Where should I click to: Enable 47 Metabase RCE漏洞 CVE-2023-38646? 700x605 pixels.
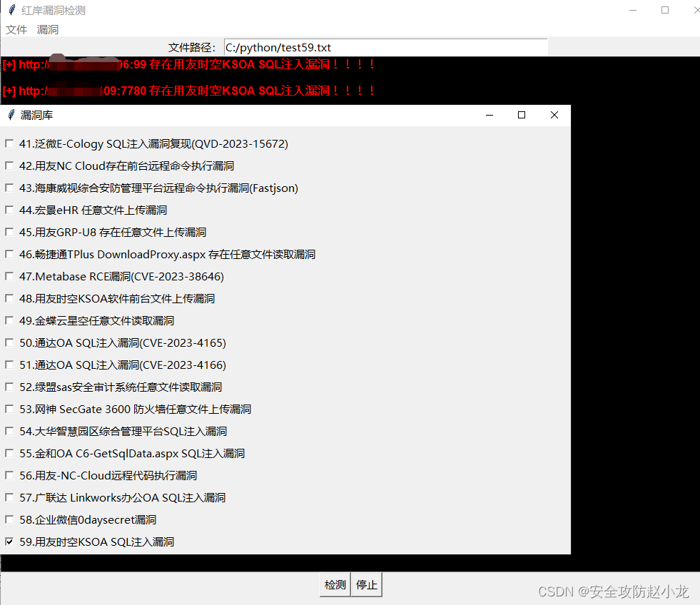click(9, 276)
